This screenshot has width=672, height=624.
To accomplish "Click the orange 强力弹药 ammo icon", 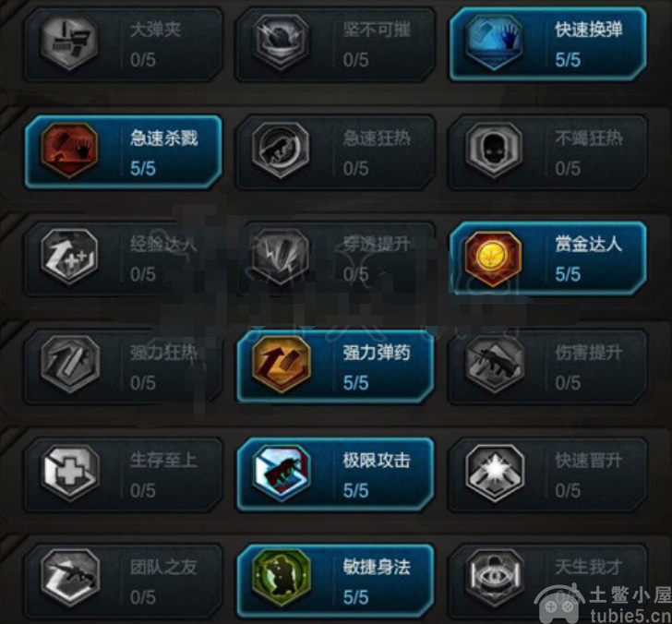I will pos(281,365).
